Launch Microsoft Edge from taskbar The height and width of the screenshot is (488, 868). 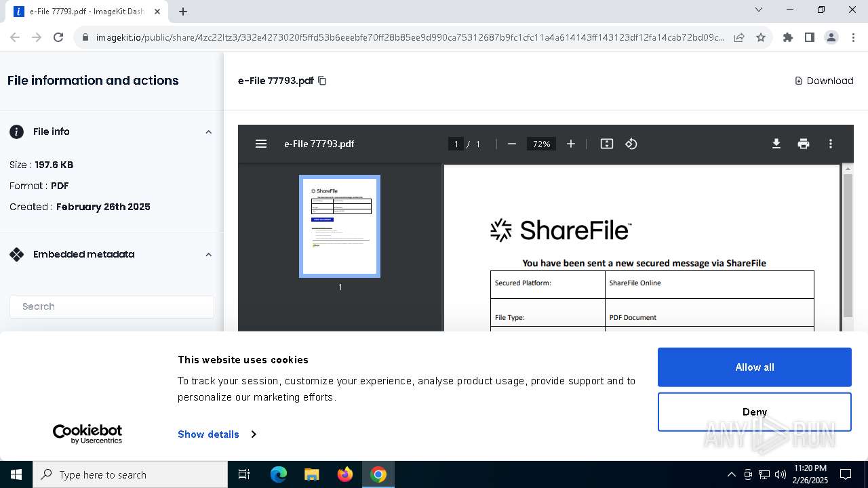click(279, 474)
